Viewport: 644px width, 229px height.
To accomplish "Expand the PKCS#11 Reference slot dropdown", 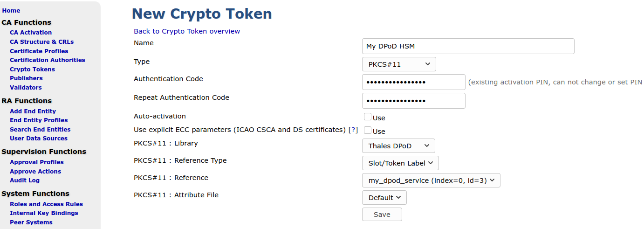I will (x=431, y=180).
